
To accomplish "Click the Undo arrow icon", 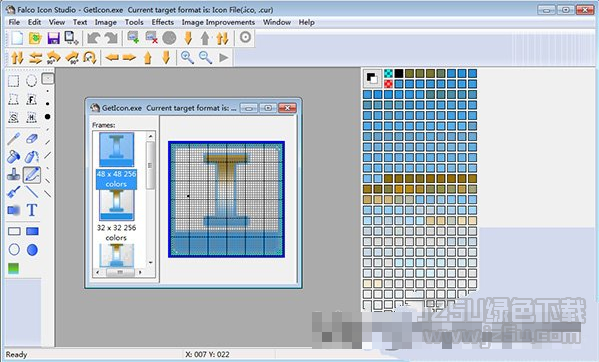I will [x=93, y=38].
